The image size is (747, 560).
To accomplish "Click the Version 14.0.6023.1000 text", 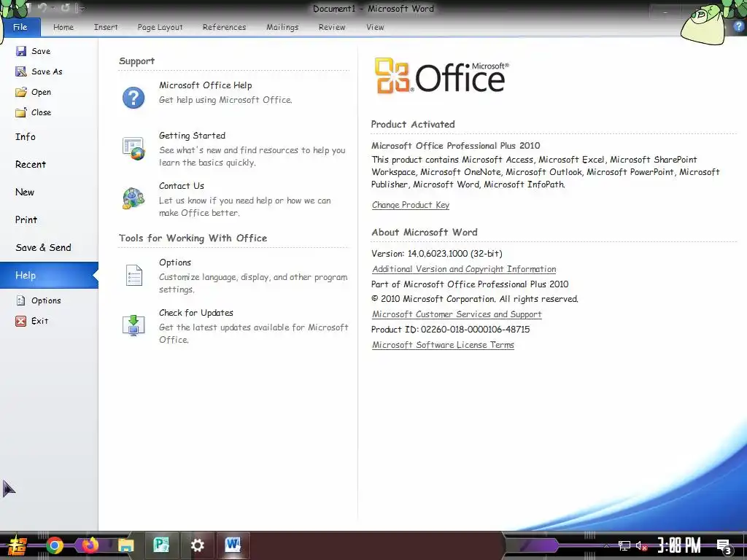I will pyautogui.click(x=437, y=254).
